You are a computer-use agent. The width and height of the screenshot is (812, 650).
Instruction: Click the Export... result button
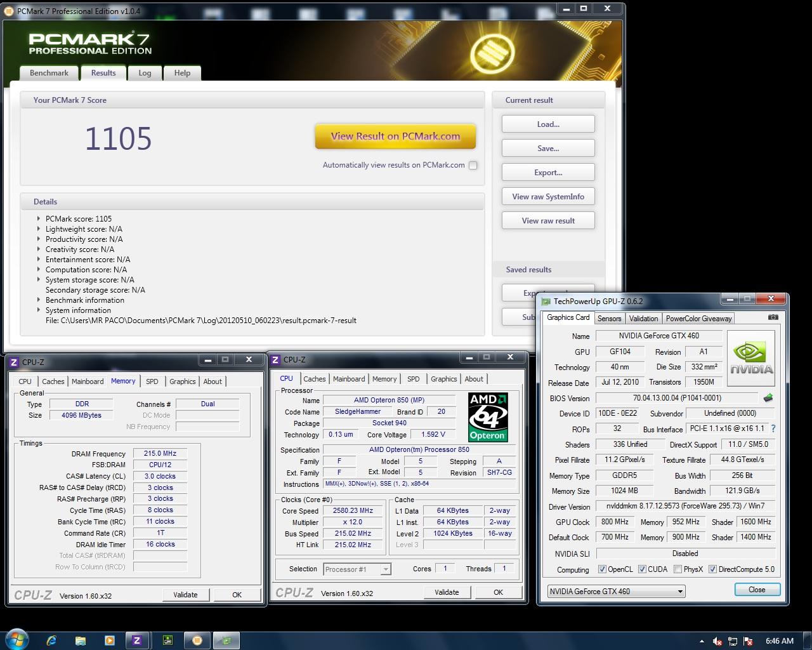pos(548,173)
